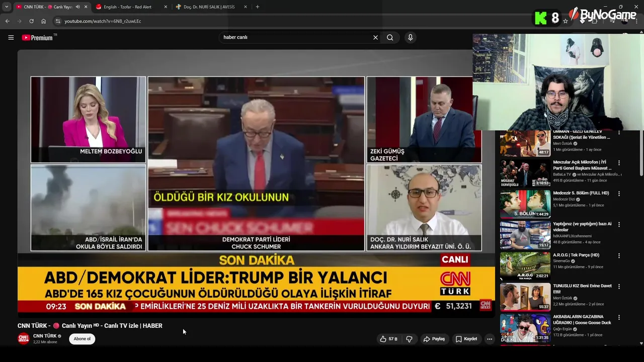This screenshot has height=362, width=644.
Task: Open a new browser tab
Action: point(258,7)
